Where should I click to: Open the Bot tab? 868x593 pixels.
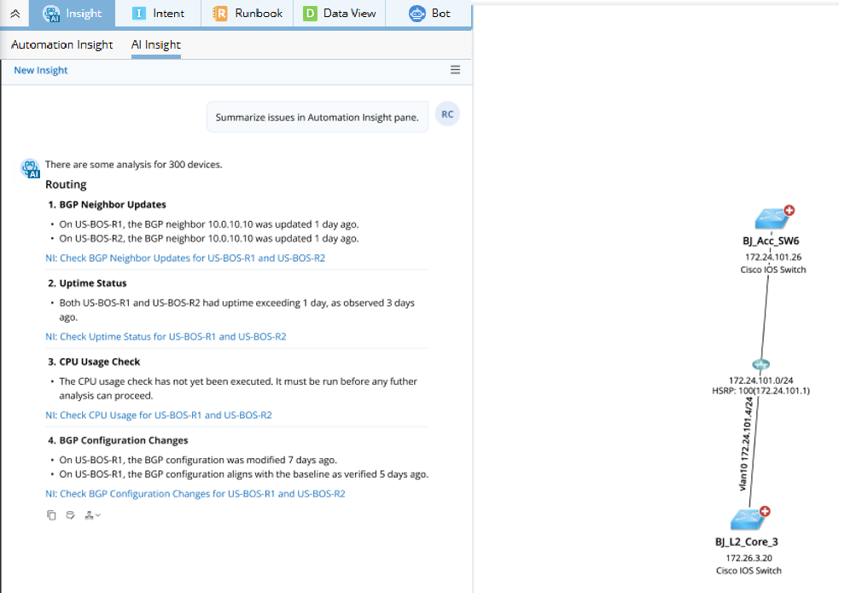pos(429,14)
